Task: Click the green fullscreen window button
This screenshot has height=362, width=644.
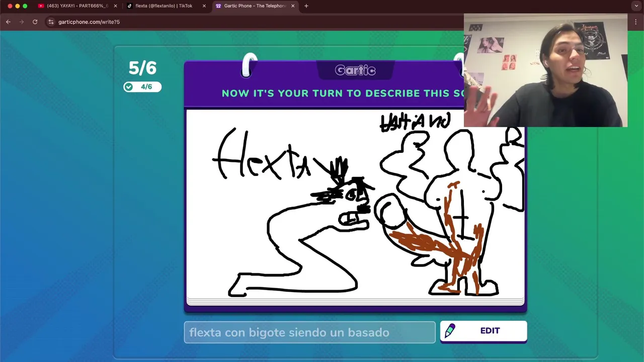Action: tap(25, 6)
